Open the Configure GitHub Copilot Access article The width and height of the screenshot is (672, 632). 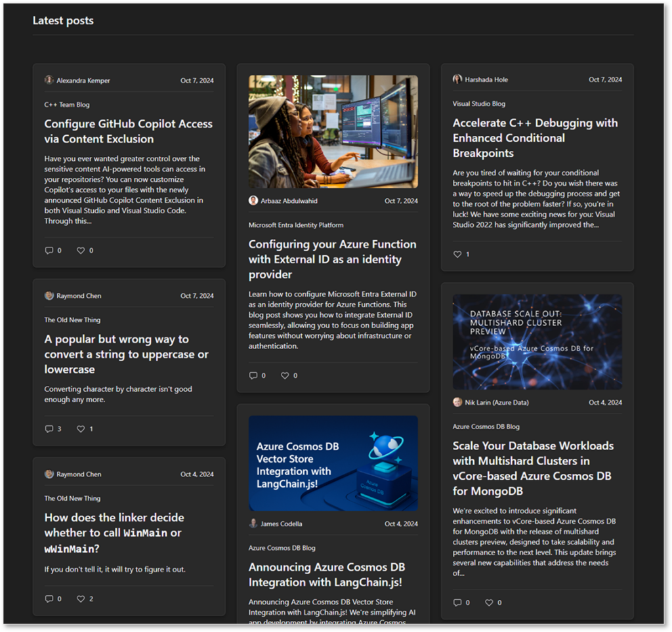128,131
